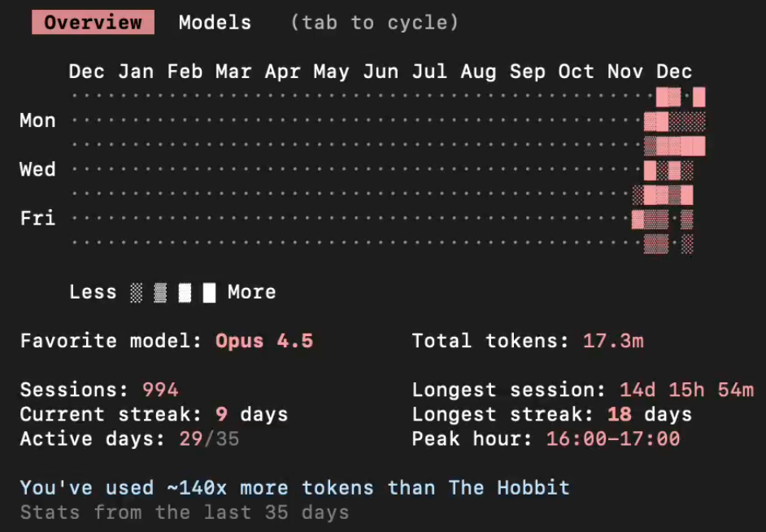Click the Jun month heading on heatmap
Viewport: 766px width, 532px height.
coord(381,72)
